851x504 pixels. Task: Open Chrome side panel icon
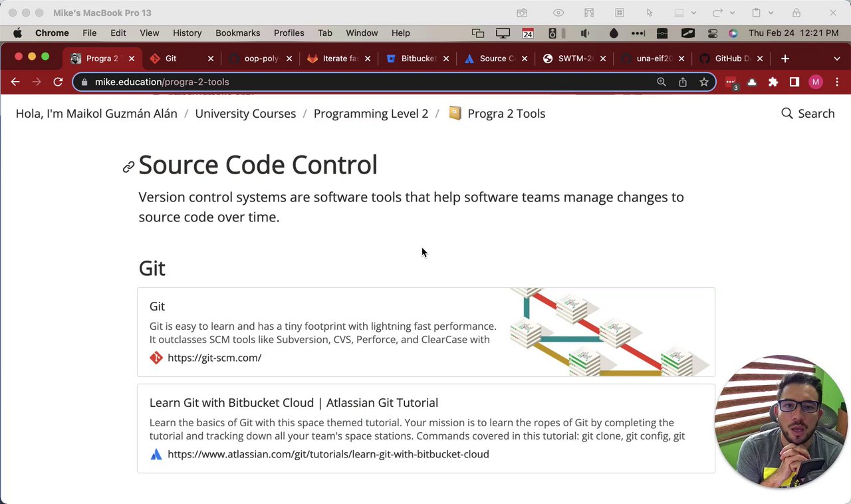point(794,82)
